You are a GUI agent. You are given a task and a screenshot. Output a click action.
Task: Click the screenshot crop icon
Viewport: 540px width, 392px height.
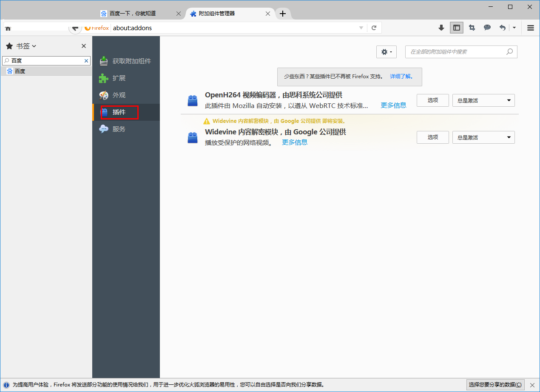(472, 28)
